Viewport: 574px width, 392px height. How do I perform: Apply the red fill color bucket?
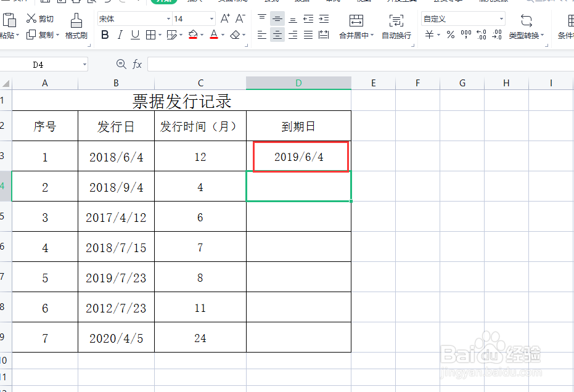[x=192, y=35]
